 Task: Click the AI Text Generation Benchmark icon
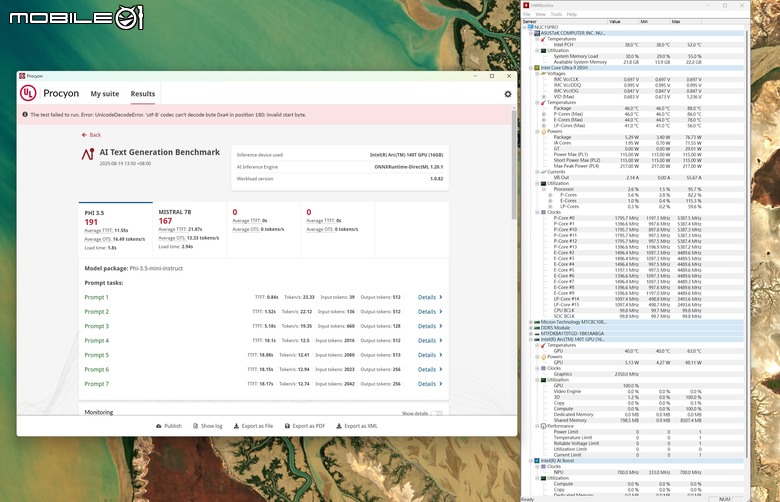[x=88, y=154]
